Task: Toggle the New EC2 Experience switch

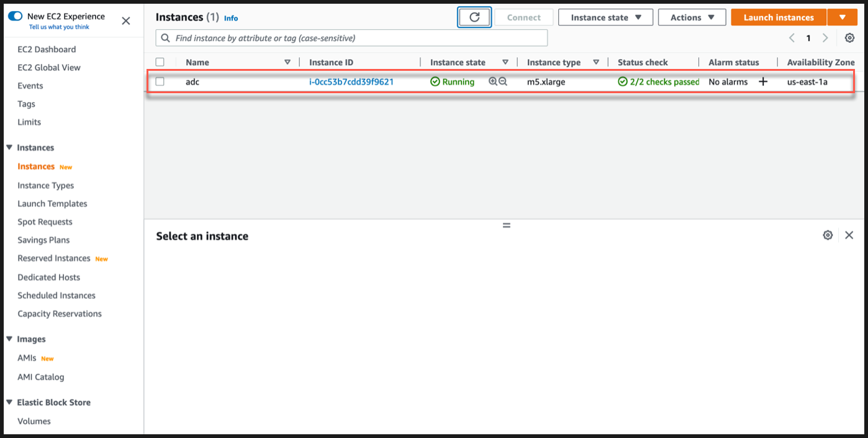Action: (15, 16)
